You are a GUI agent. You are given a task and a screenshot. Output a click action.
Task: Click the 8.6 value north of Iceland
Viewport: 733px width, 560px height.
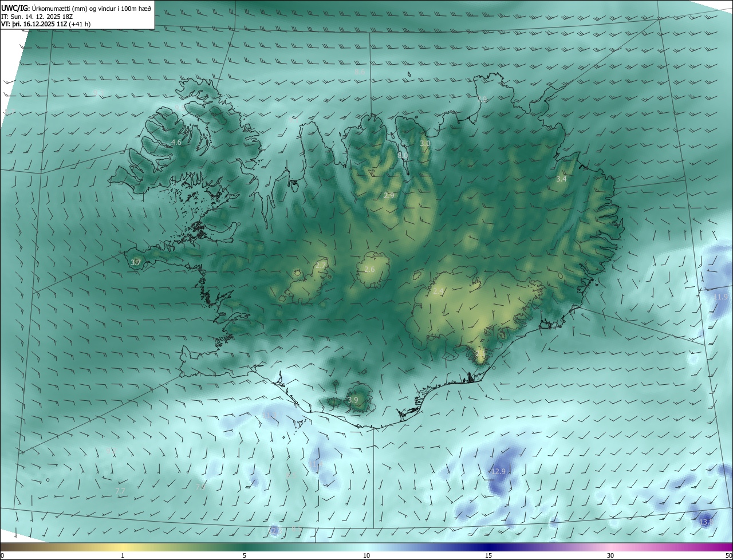(360, 72)
